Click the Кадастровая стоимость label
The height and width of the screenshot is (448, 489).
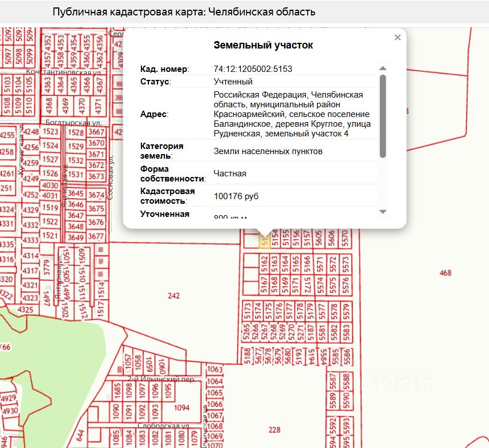(168, 196)
